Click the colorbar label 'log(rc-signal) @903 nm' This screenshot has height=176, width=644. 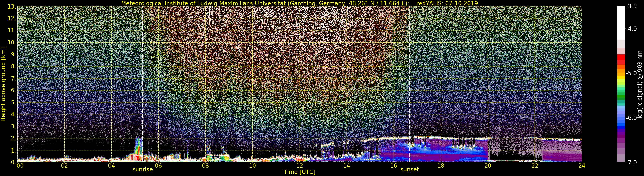tap(640, 84)
